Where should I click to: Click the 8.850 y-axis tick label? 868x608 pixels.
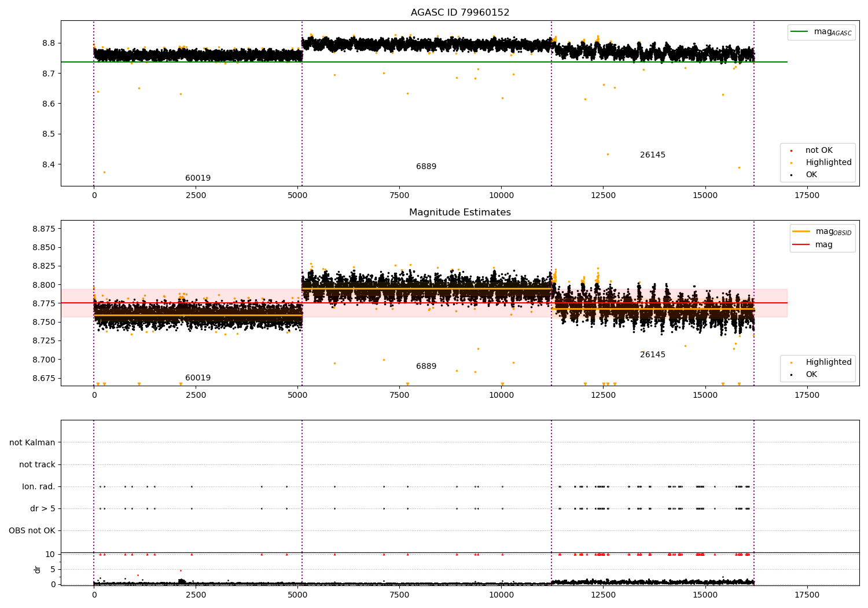[44, 248]
